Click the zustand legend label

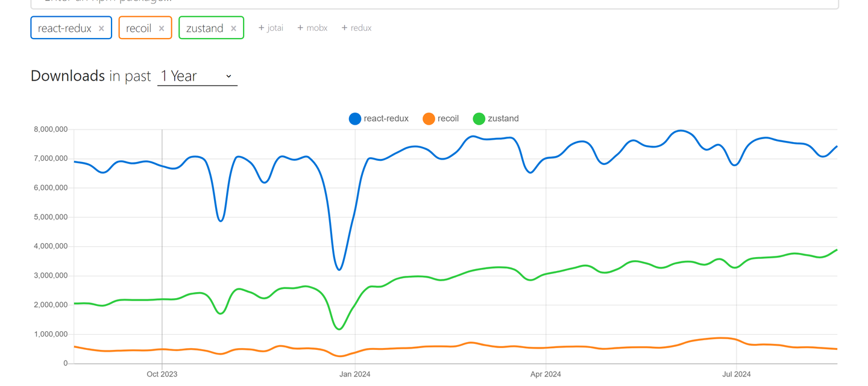pyautogui.click(x=503, y=119)
